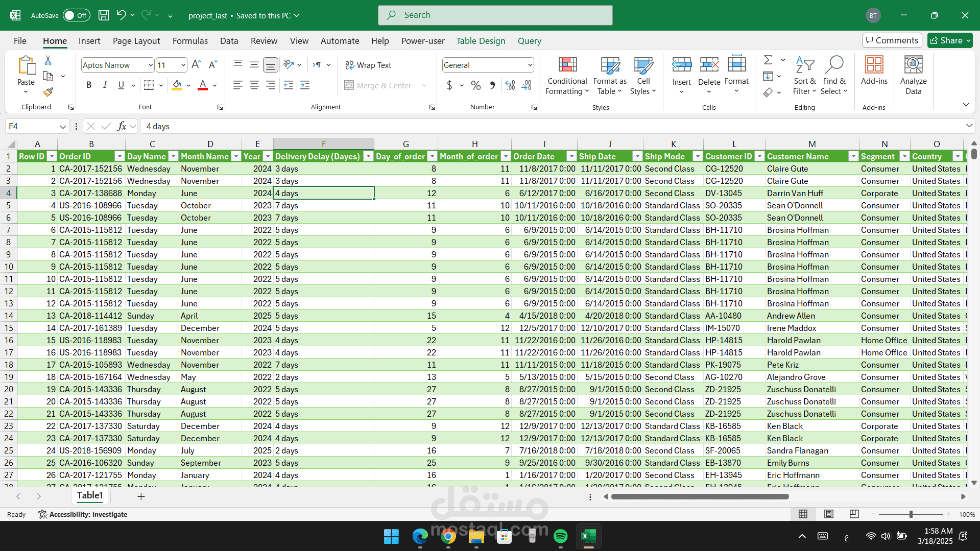
Task: Open the Segment column filter dropdown
Action: point(904,156)
